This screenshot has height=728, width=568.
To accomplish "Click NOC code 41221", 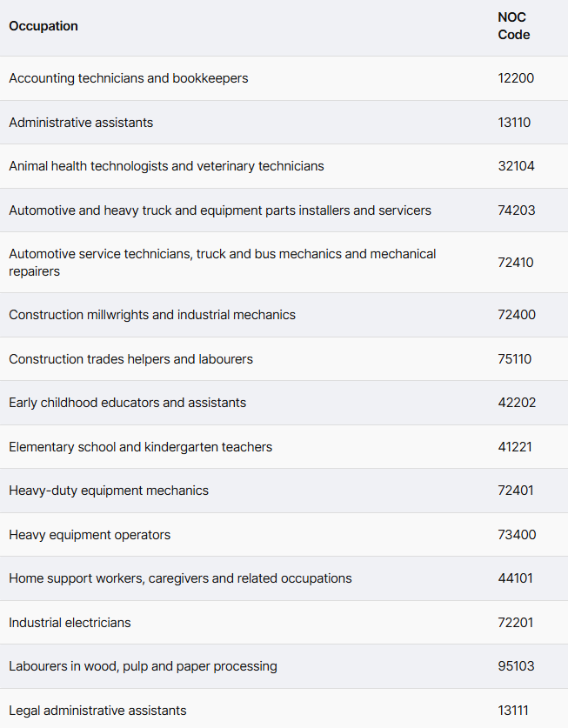I will 515,447.
